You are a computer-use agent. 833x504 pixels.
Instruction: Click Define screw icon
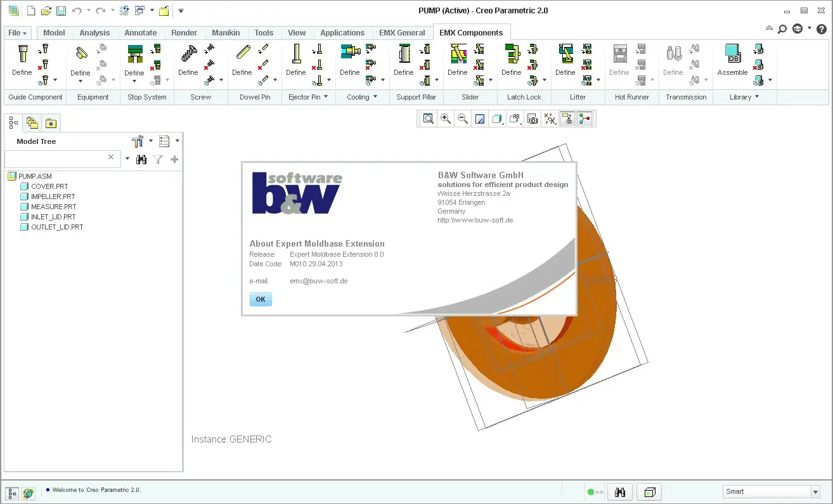click(x=188, y=53)
